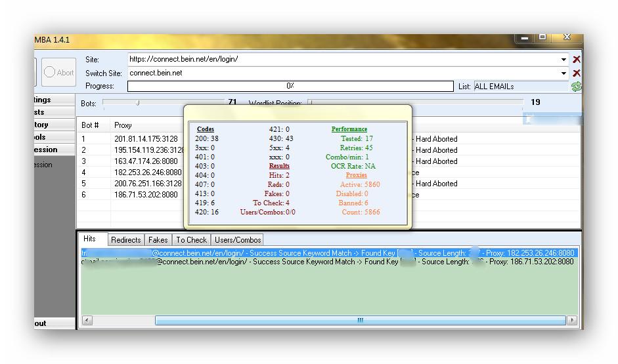
Task: Switch to the To Check tab
Action: 191,239
